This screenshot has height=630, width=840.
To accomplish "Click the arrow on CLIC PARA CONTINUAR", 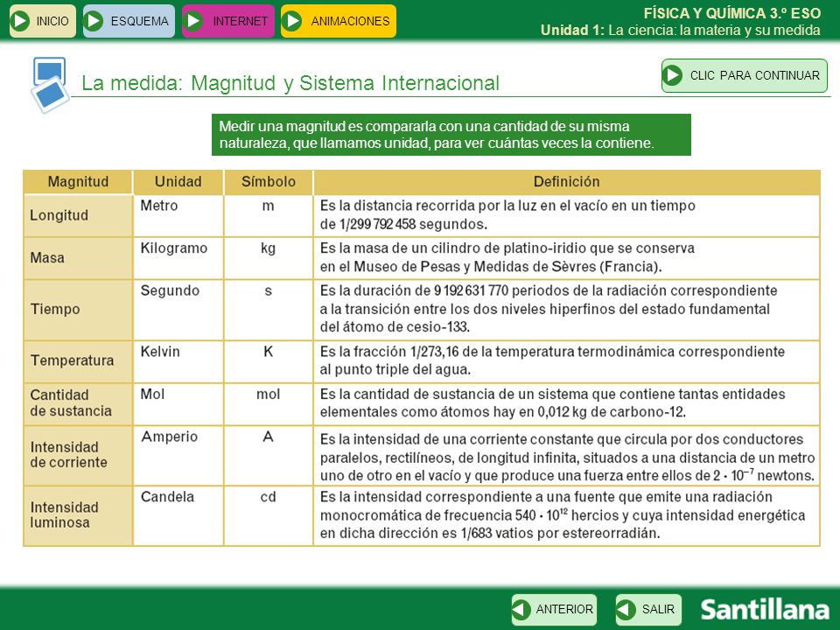I will point(673,75).
